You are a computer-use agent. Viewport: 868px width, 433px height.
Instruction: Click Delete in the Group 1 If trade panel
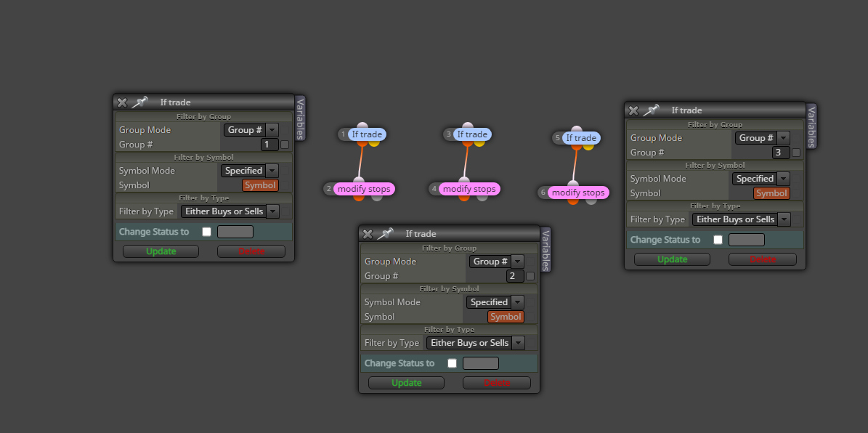[x=251, y=251]
